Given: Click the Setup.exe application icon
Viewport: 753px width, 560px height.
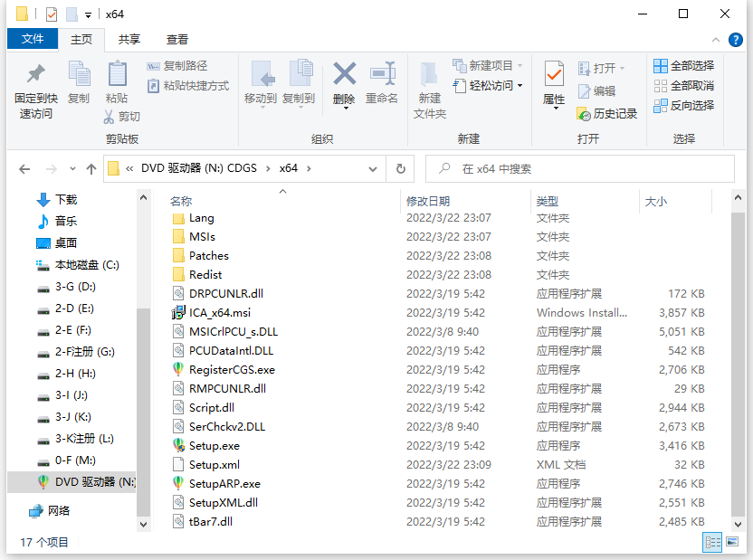Looking at the screenshot, I should point(178,446).
